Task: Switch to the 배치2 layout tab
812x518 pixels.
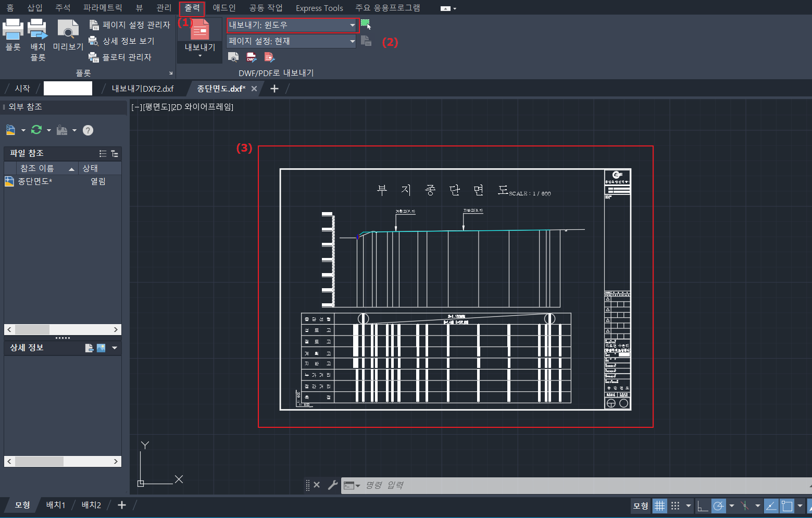Action: tap(91, 505)
